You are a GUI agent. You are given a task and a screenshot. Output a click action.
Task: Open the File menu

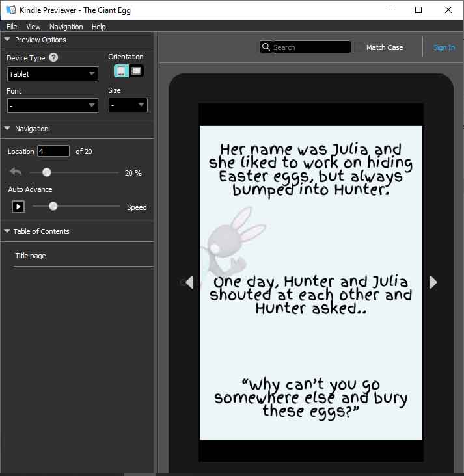point(12,27)
